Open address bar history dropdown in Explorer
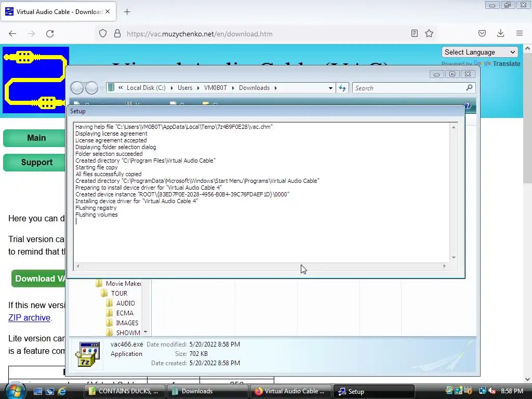Screen dimensions: 532x399 (x=330, y=88)
